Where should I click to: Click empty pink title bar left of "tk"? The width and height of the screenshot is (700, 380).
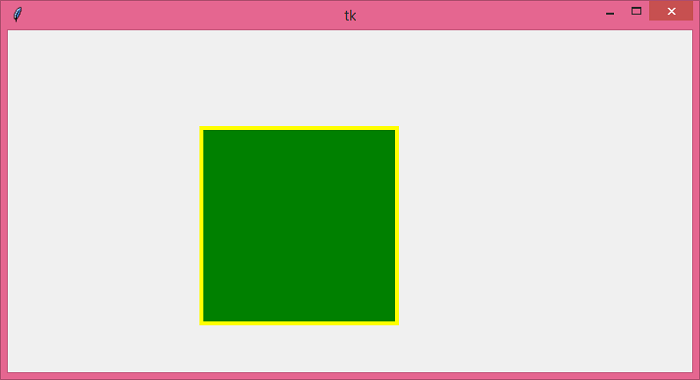pos(179,15)
